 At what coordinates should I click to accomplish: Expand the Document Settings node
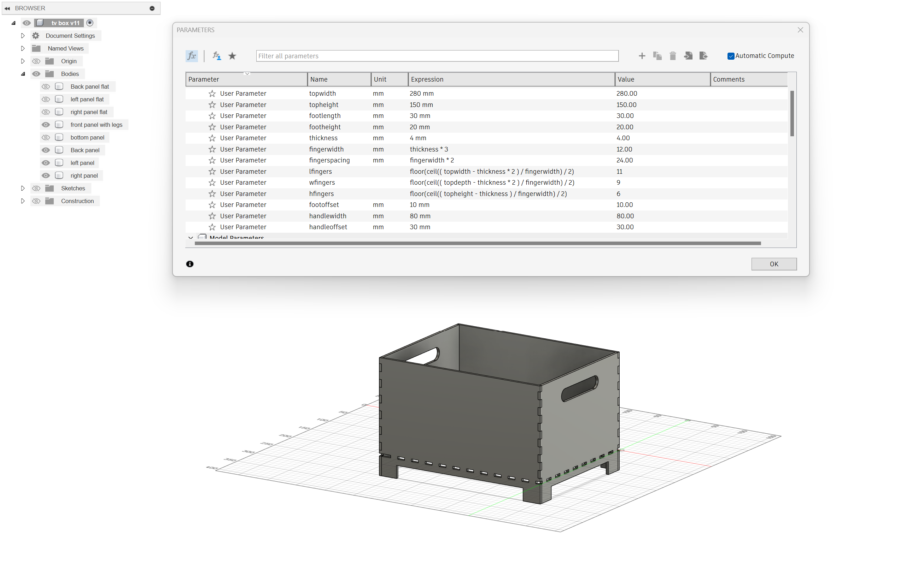[23, 36]
